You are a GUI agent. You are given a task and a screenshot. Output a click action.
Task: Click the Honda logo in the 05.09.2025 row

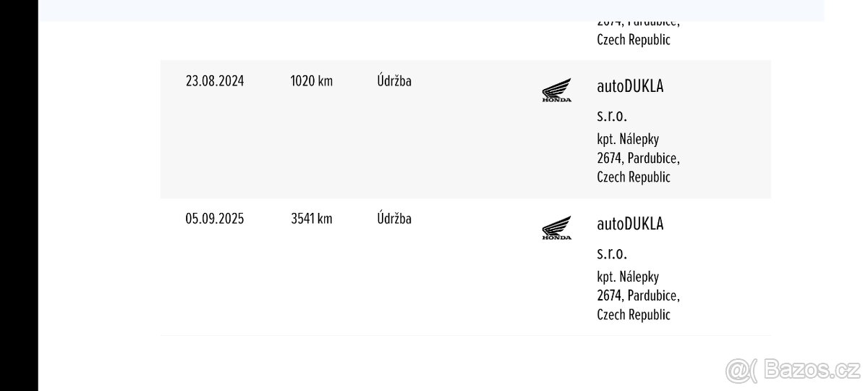(x=556, y=228)
